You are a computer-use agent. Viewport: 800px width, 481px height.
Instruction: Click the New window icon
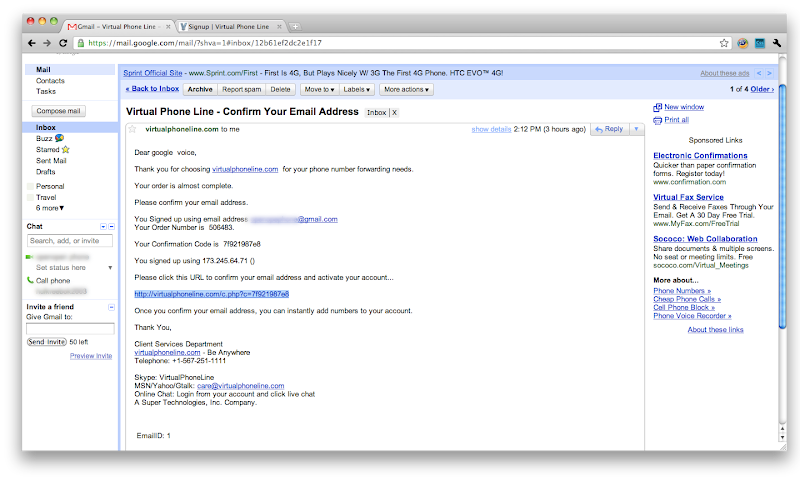657,107
